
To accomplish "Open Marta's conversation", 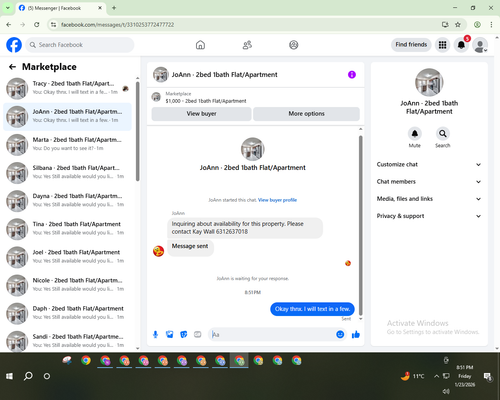I will (x=67, y=145).
